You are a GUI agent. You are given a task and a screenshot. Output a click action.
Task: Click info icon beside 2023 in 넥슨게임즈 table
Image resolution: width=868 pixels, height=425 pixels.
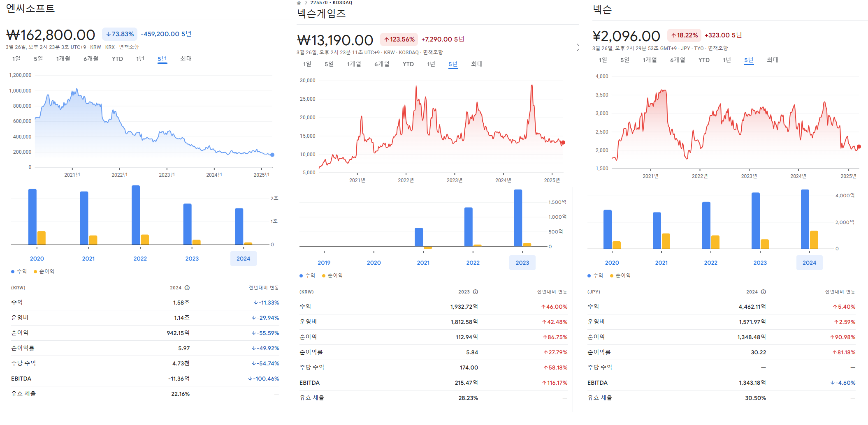(476, 292)
